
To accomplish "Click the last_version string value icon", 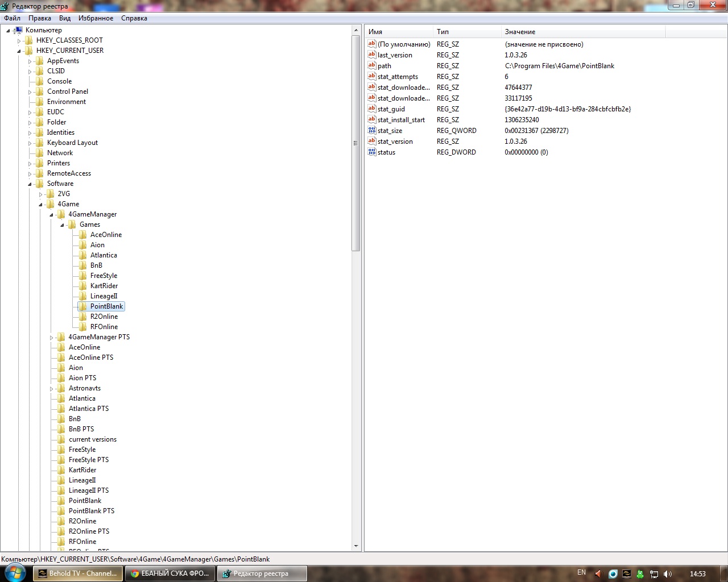I will (x=372, y=55).
